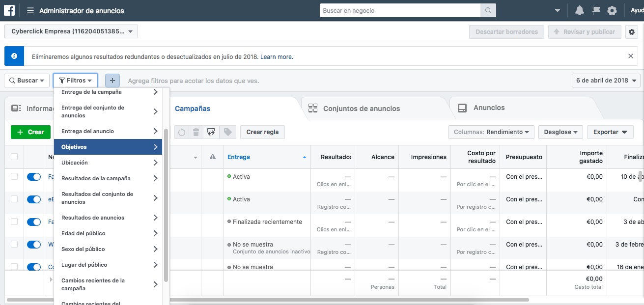
Task: Close the info banner with X
Action: pos(631,56)
